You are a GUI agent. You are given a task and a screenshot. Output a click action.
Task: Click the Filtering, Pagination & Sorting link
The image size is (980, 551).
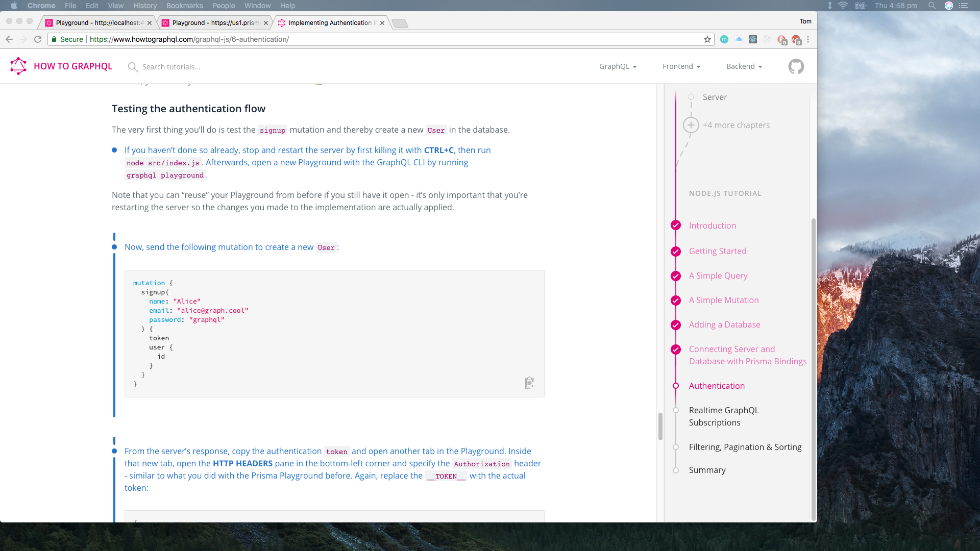click(x=745, y=447)
